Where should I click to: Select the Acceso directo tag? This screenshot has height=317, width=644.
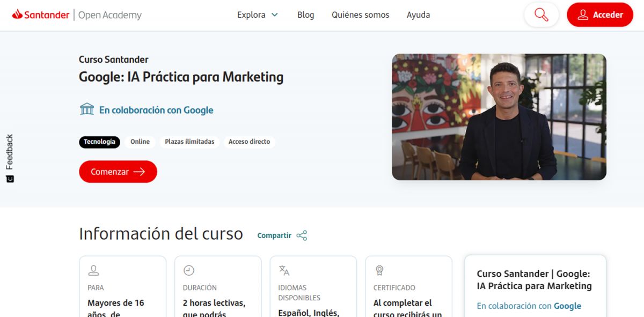click(x=249, y=142)
